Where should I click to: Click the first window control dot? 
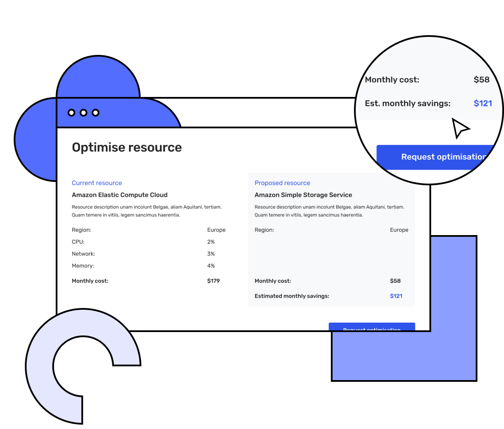71,113
